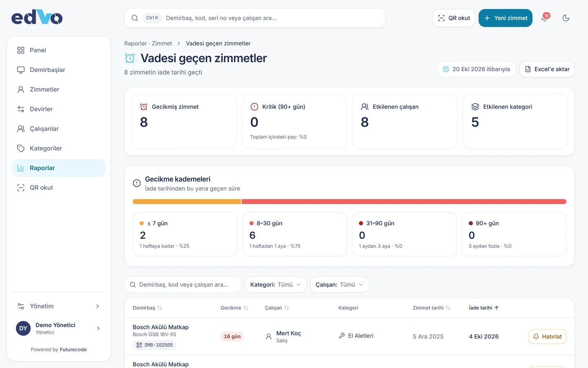The height and width of the screenshot is (368, 588).
Task: Click the top bar QR okut button
Action: coord(454,18)
